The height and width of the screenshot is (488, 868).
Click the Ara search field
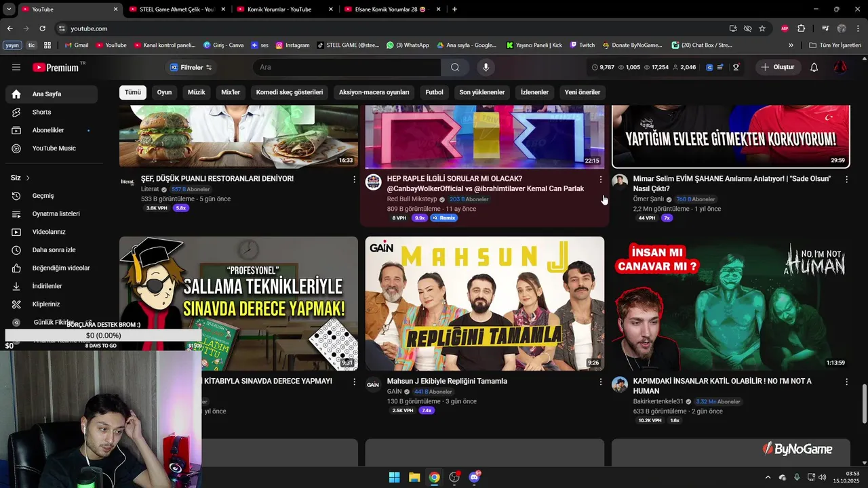click(x=347, y=67)
